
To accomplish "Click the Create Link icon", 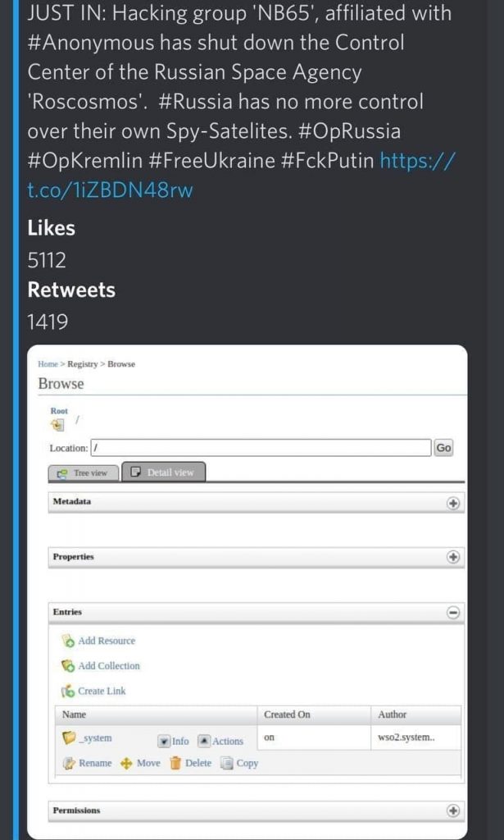I will (68, 691).
